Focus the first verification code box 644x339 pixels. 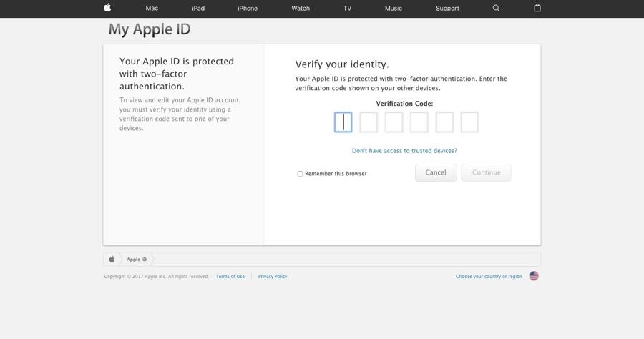(343, 122)
